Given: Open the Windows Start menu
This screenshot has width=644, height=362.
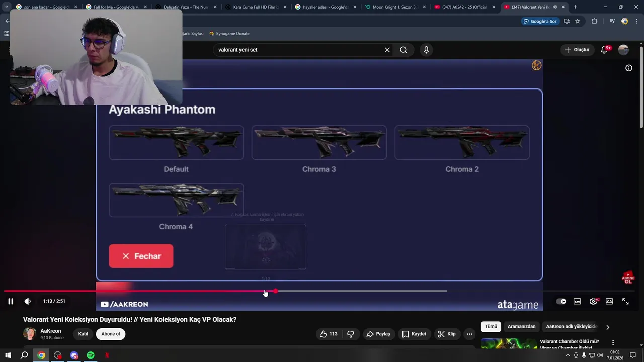Looking at the screenshot, I should (x=8, y=355).
